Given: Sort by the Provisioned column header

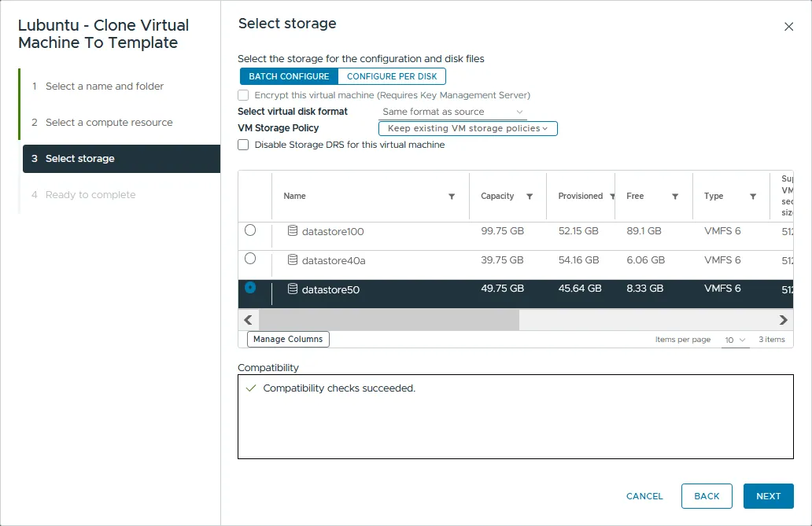Looking at the screenshot, I should 581,197.
